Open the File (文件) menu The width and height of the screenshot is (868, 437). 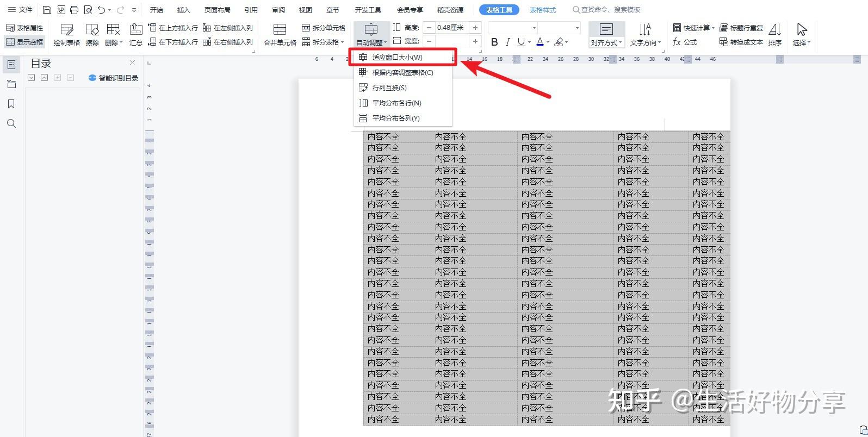(20, 10)
